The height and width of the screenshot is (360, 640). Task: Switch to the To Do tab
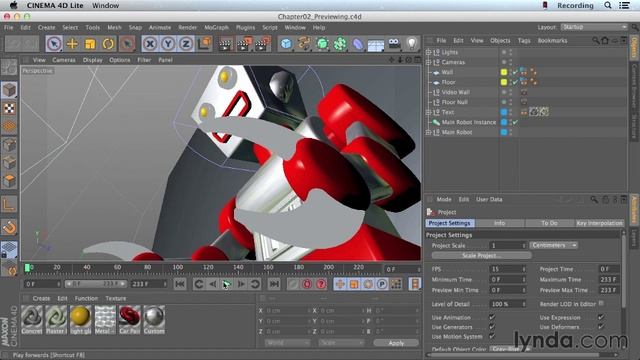549,223
